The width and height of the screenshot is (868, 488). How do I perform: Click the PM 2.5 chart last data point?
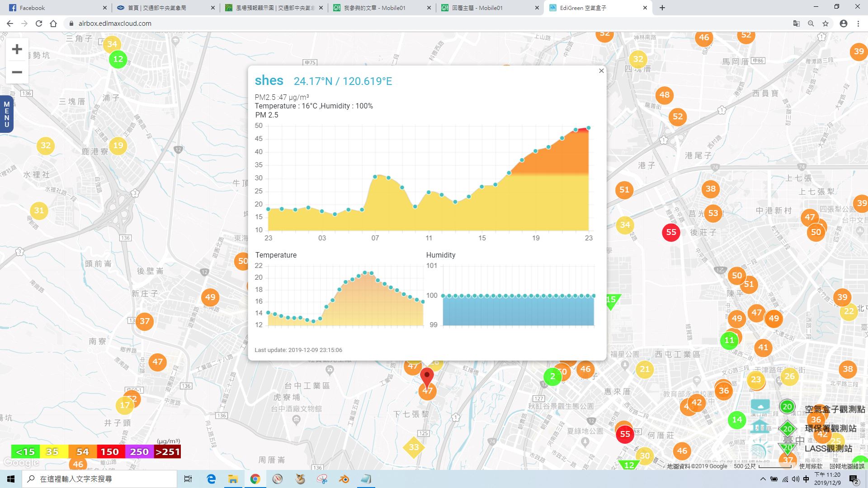(588, 128)
